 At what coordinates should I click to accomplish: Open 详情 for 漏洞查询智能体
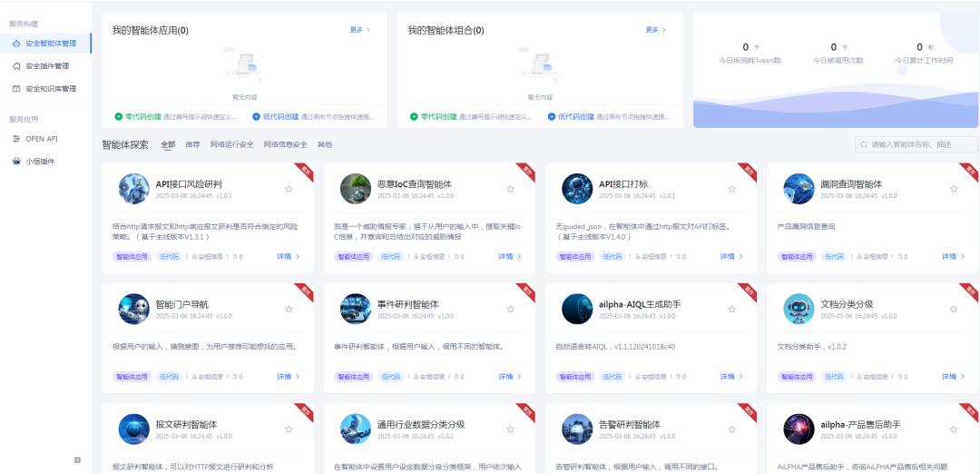pyautogui.click(x=954, y=256)
